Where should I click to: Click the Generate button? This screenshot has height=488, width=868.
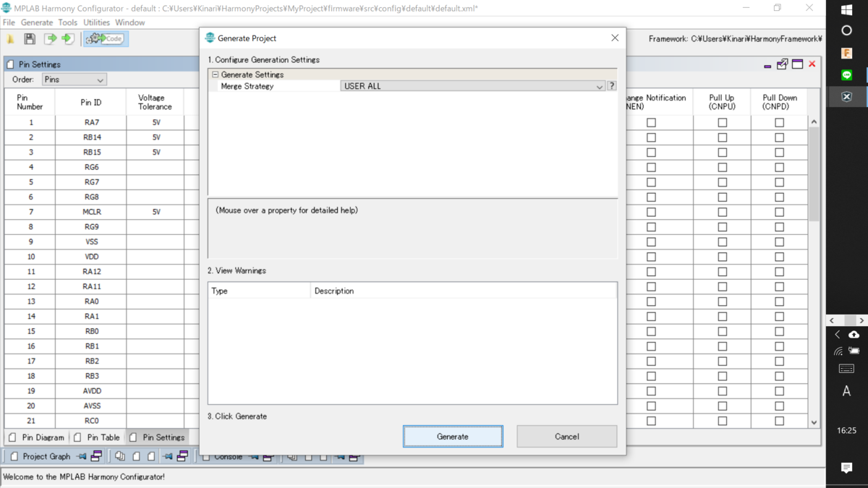pyautogui.click(x=453, y=437)
